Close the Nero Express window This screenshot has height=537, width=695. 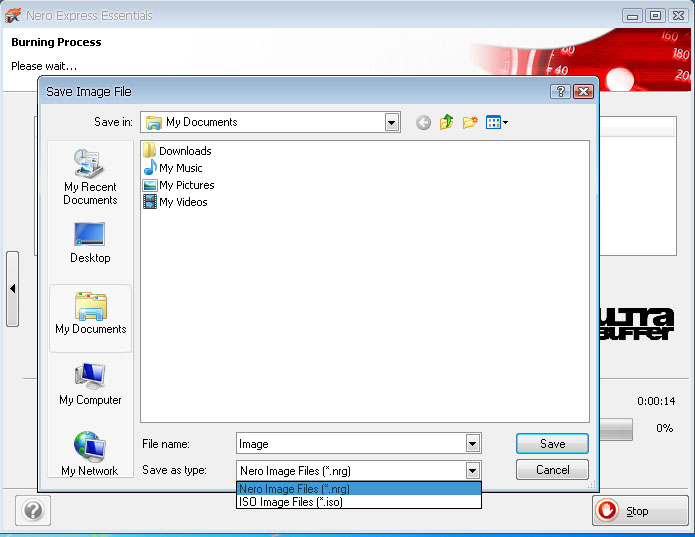[x=678, y=16]
